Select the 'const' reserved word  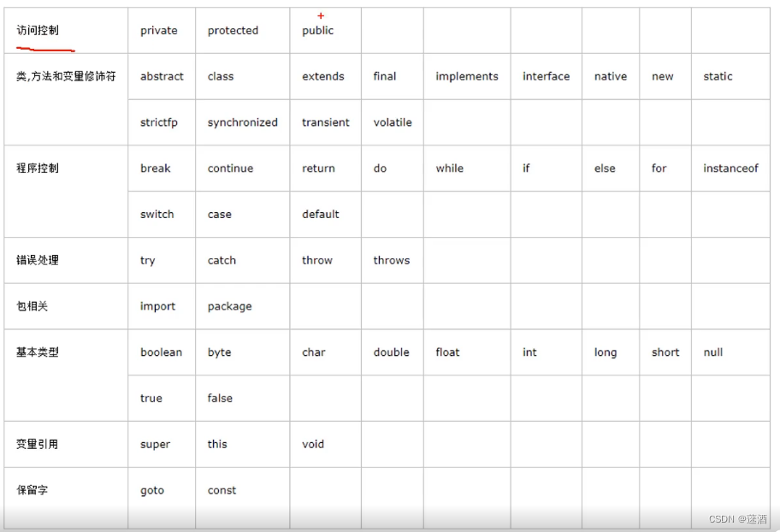pyautogui.click(x=222, y=490)
